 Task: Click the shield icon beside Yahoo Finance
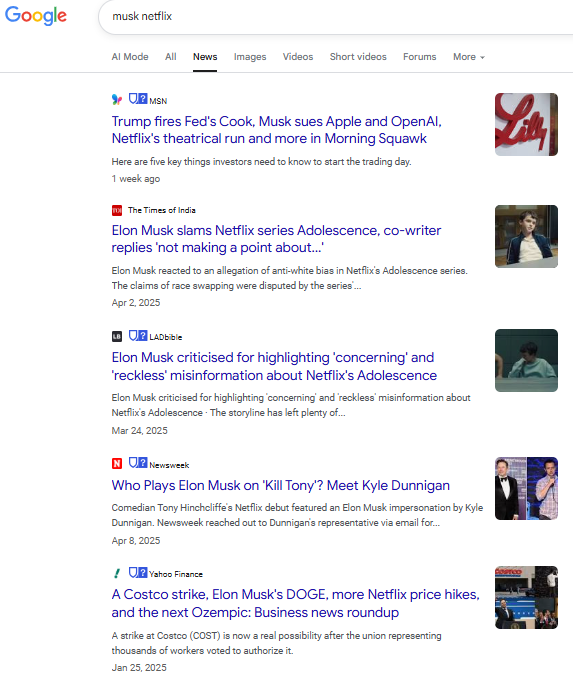coord(133,572)
